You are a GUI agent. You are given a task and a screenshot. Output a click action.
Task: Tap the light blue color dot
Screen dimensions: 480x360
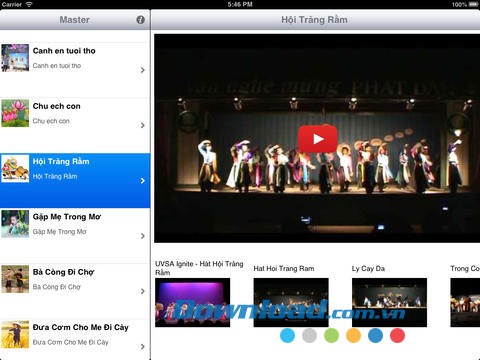(288, 335)
